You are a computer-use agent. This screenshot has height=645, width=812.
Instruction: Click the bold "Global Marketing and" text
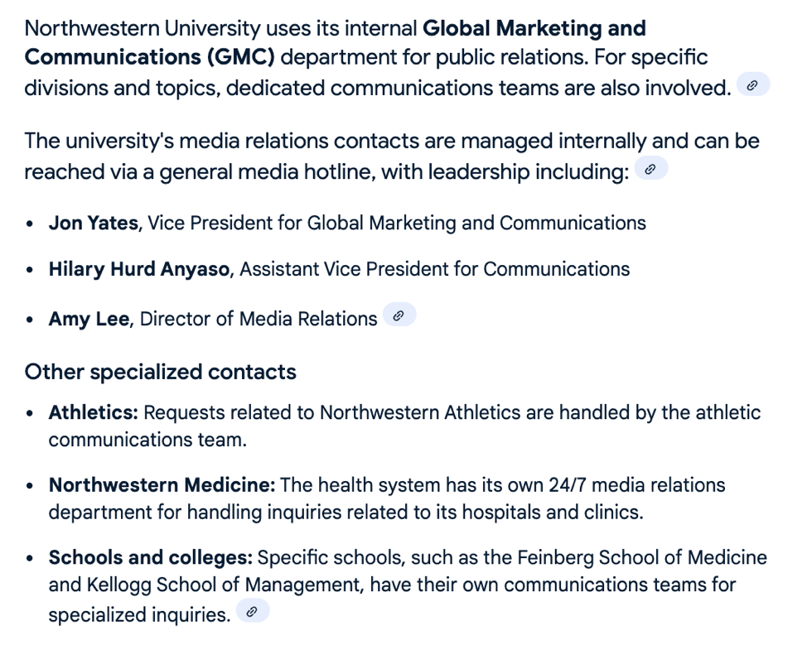pyautogui.click(x=534, y=28)
